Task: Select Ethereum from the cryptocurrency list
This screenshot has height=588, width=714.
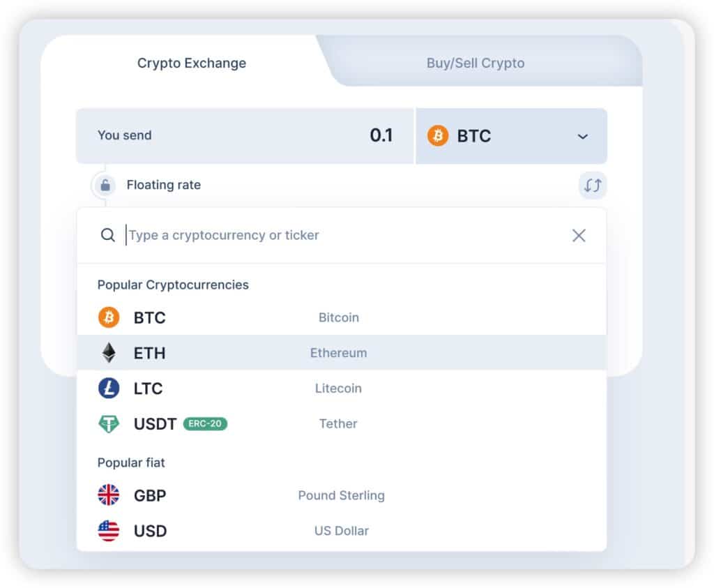Action: pos(338,353)
